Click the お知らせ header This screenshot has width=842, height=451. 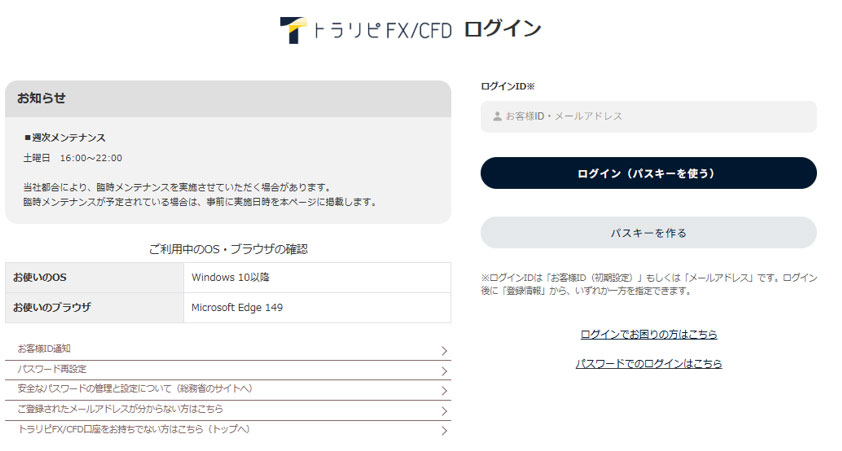(228, 99)
